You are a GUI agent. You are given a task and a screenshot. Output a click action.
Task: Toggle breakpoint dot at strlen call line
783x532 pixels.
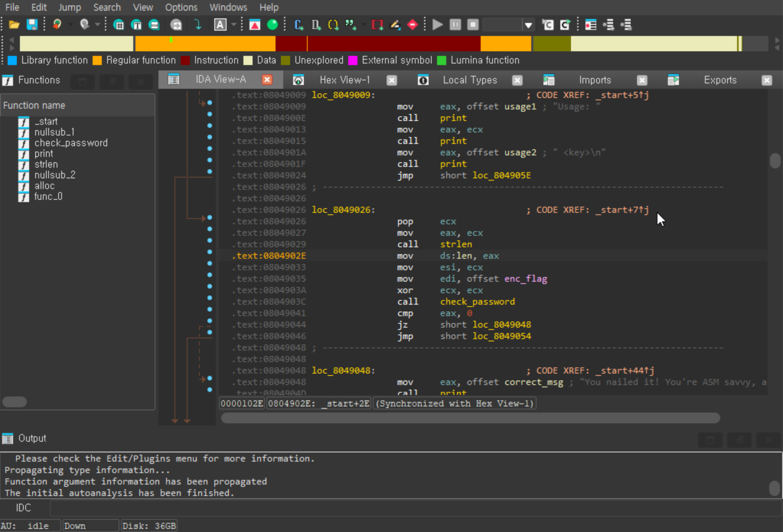tap(210, 240)
